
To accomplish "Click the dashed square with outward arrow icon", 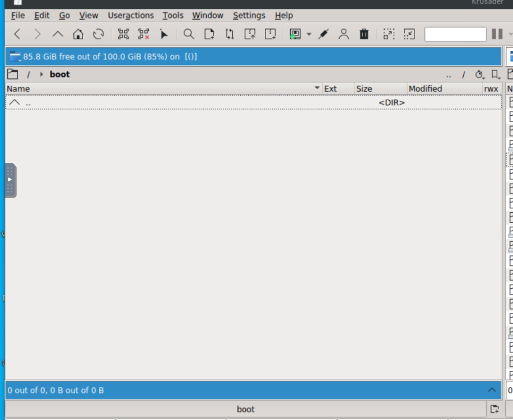I will coord(389,34).
